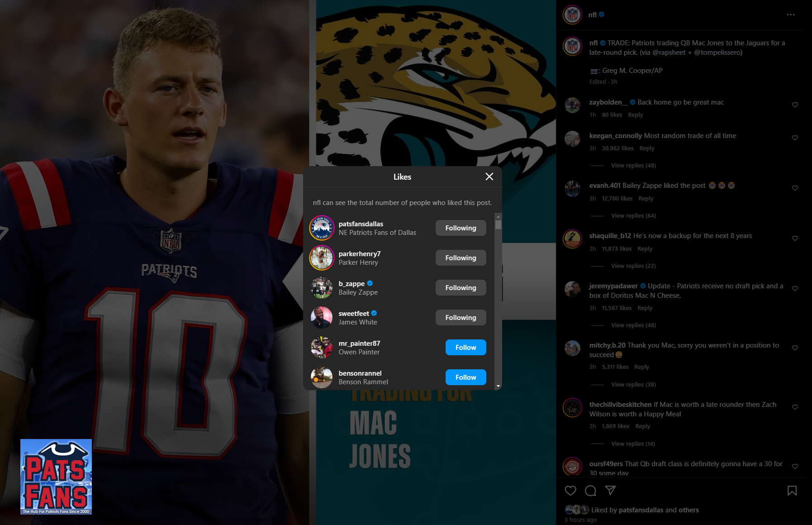Screen dimensions: 812x525
Task: Open b_zappe username in Likes list
Action: coord(351,283)
